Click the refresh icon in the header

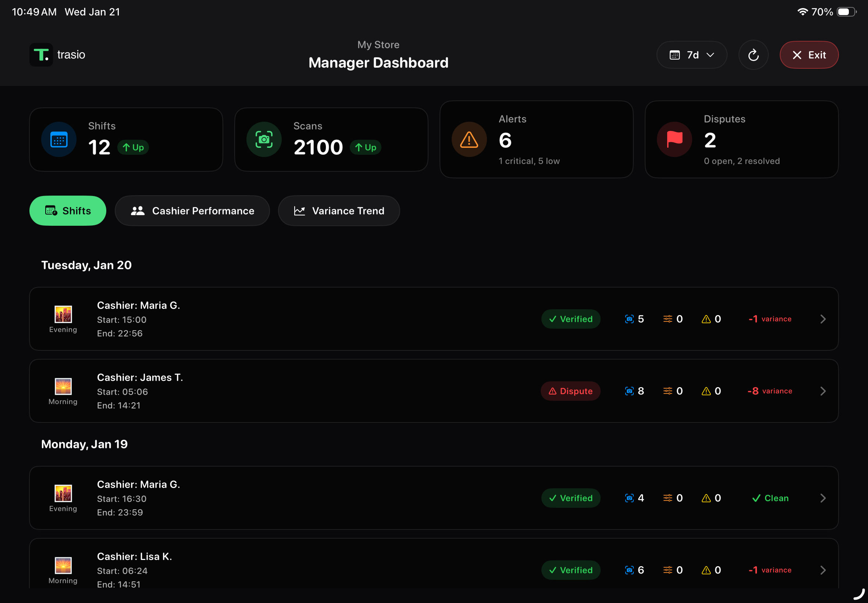[753, 55]
